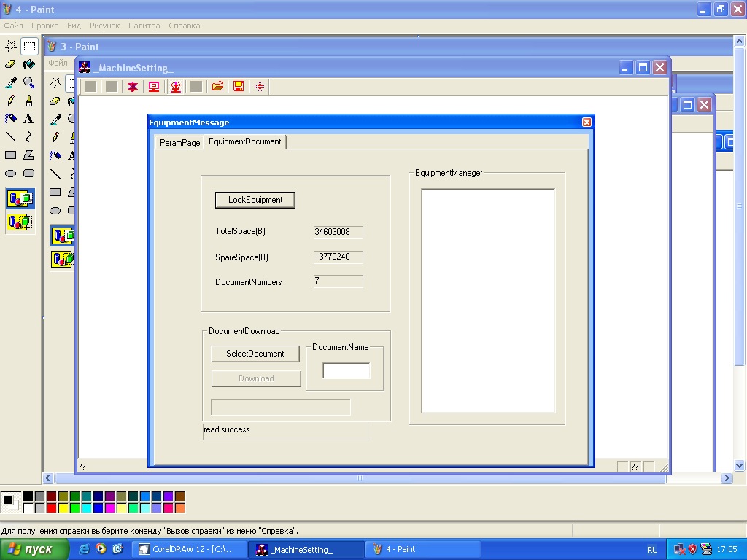Enable opaque selection mode in the leftmost toolbox

click(20, 198)
